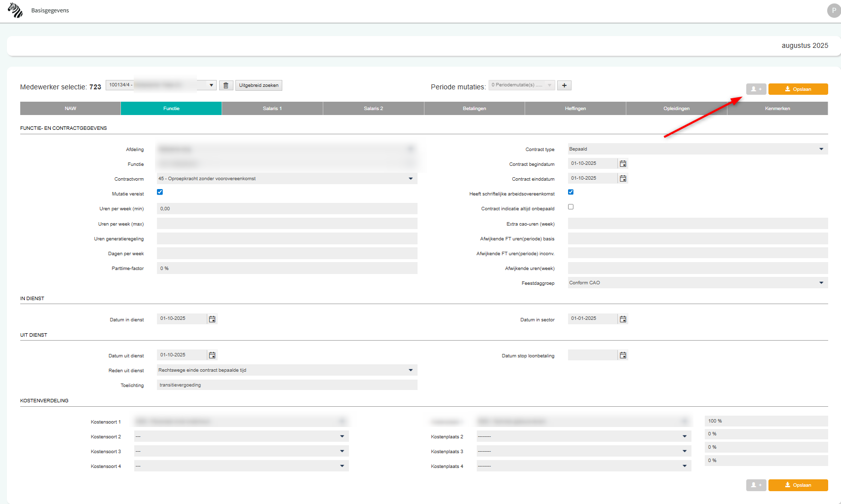
Task: Click the top add-employee person icon button
Action: [756, 89]
